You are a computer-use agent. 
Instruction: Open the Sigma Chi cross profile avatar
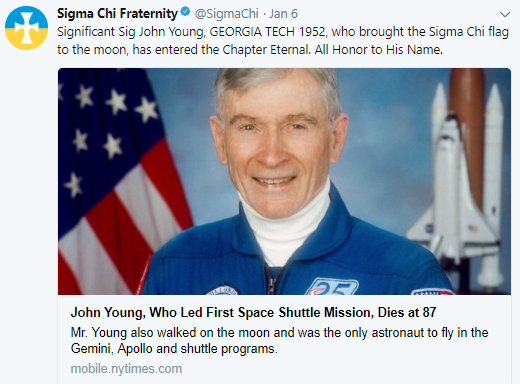(26, 28)
